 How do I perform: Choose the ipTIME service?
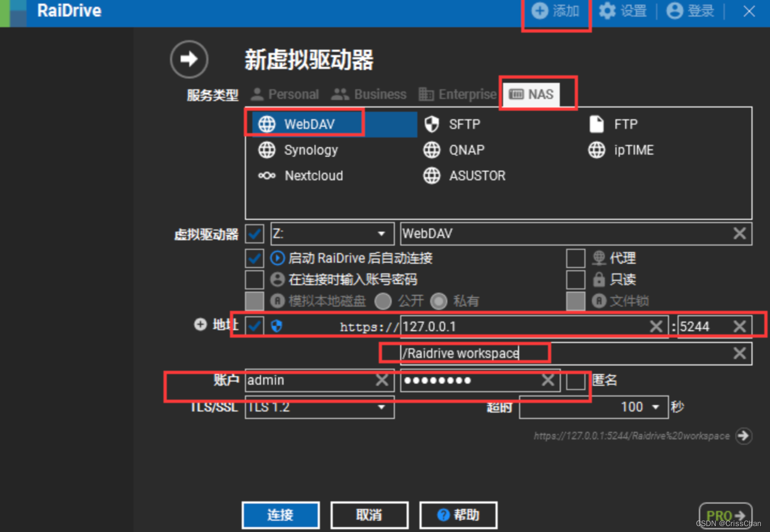621,150
